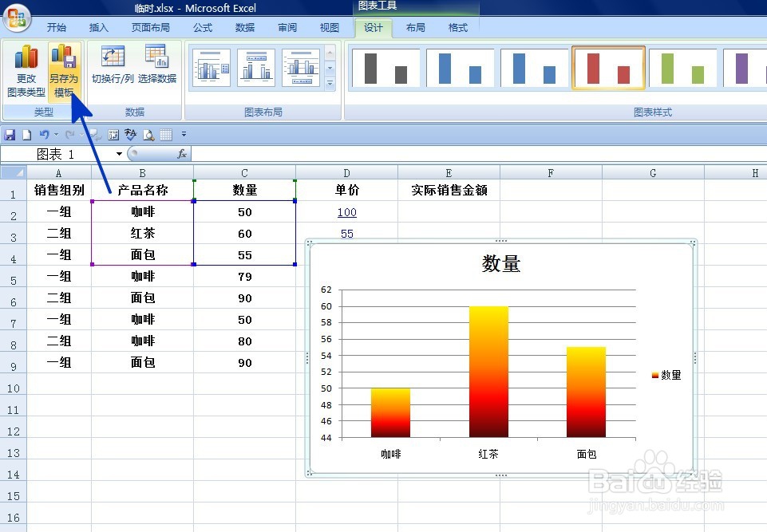Image resolution: width=767 pixels, height=532 pixels.
Task: Select the first chart layout thumbnail
Action: coord(210,67)
